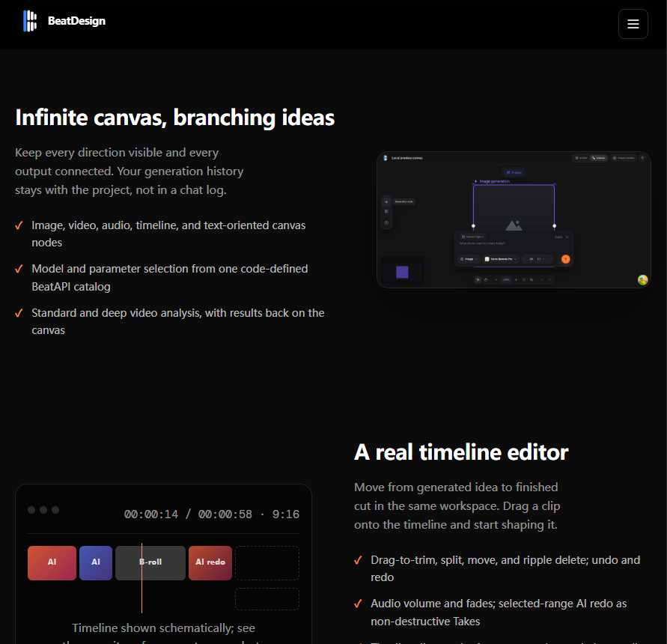This screenshot has height=644, width=667.
Task: Click the orange generate button in canvas preview
Action: pos(565,259)
